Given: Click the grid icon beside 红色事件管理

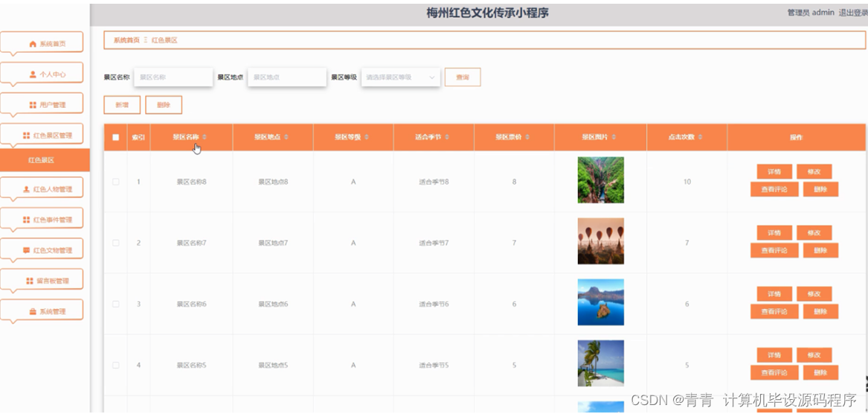Looking at the screenshot, I should [x=26, y=220].
